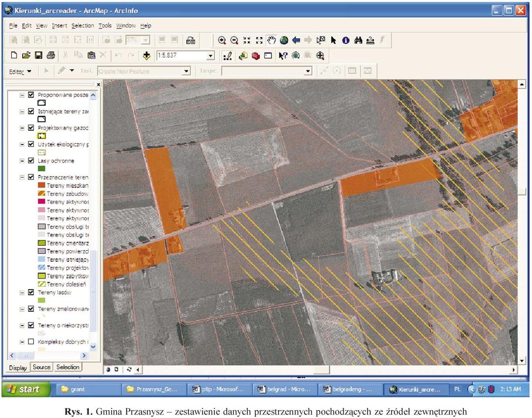Open the layout zoom percent dropdown

tap(146, 40)
